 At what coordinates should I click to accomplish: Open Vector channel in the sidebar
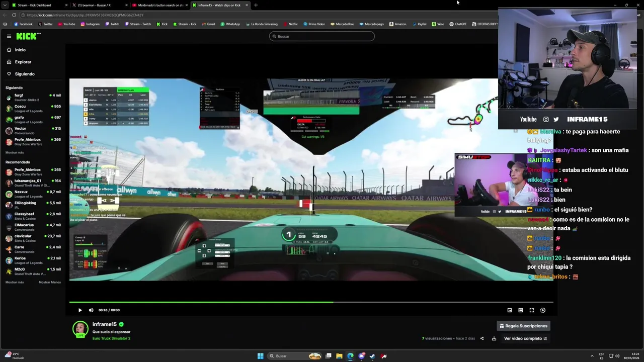pyautogui.click(x=33, y=130)
